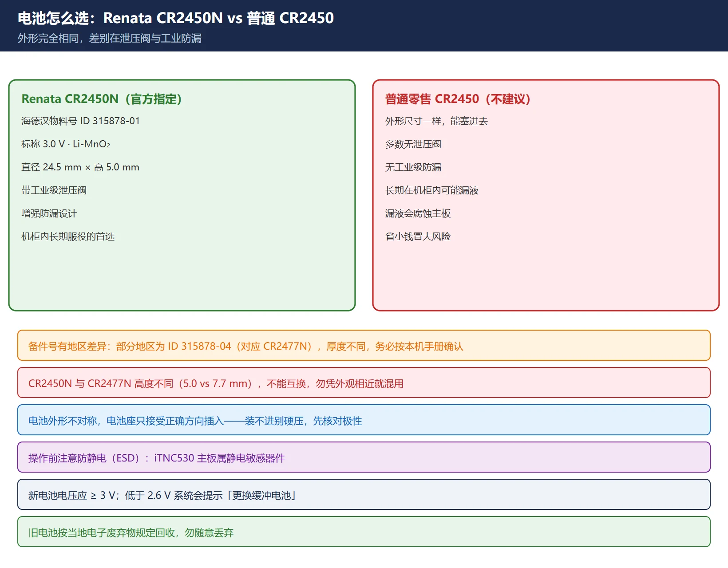Click the line '长期在机柜内可能漏液'
The height and width of the screenshot is (568, 728).
coord(432,190)
